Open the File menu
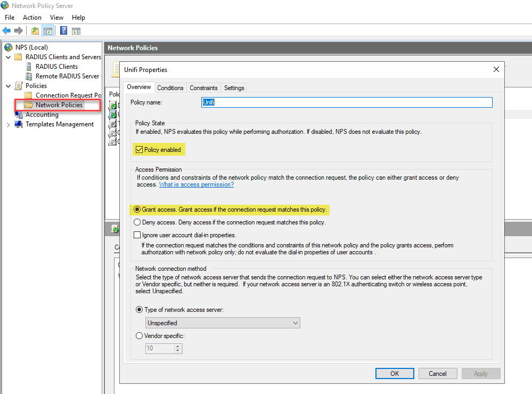The width and height of the screenshot is (532, 394). coord(10,17)
